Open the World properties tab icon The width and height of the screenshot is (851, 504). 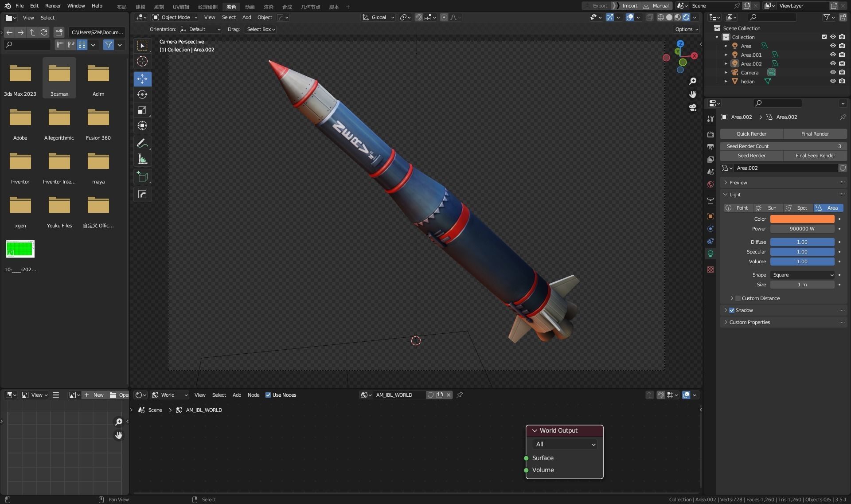710,184
